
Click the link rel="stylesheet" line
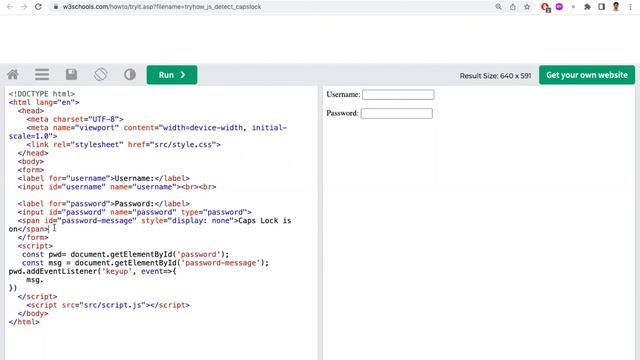tap(123, 144)
